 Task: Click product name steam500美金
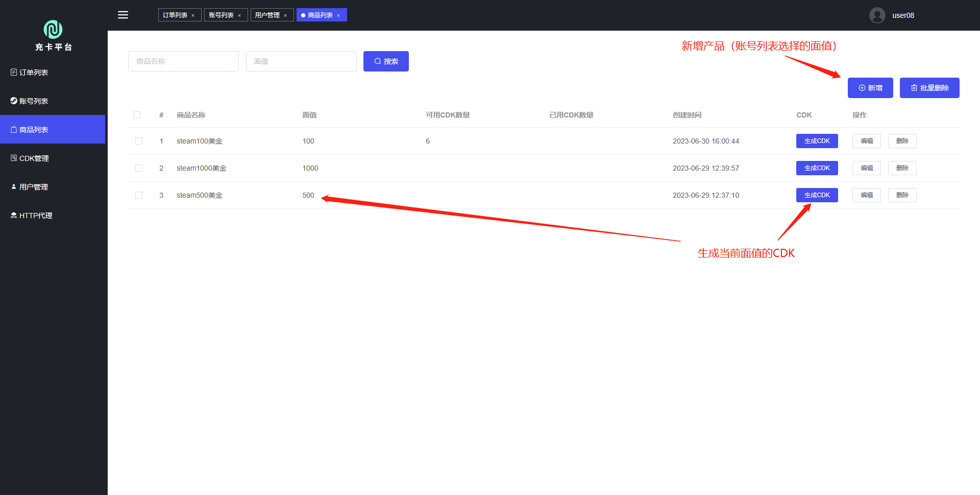tap(200, 195)
